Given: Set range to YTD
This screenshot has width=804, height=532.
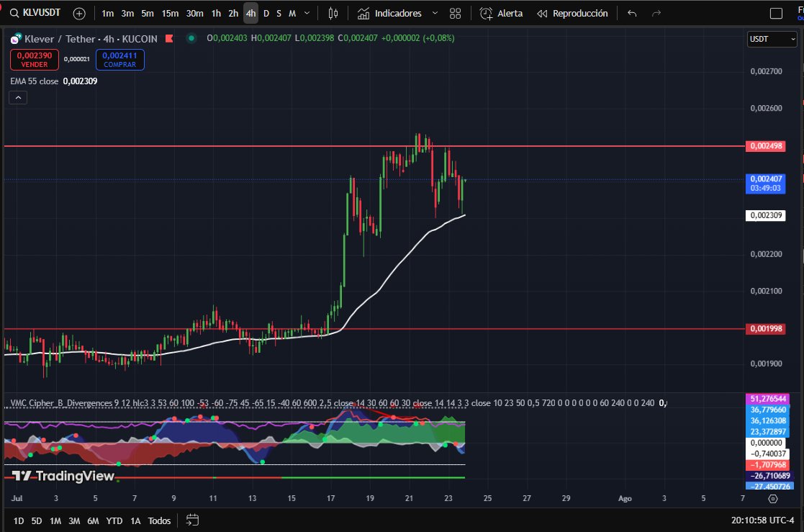Looking at the screenshot, I should (114, 520).
